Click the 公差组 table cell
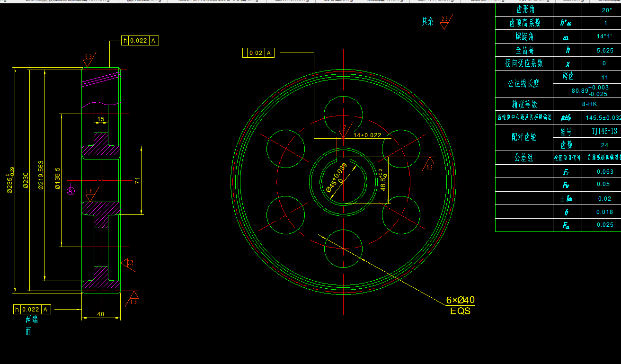Image resolution: width=621 pixels, height=364 pixels. (524, 158)
